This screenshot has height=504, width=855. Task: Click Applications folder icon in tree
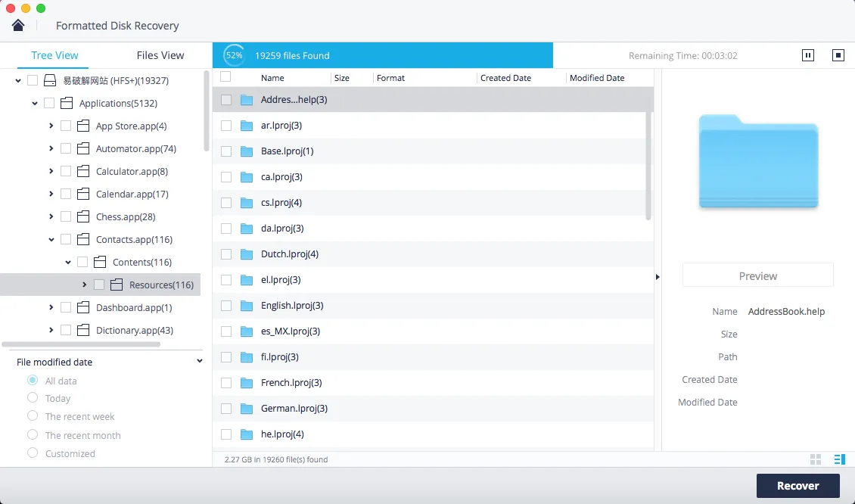pyautogui.click(x=67, y=103)
